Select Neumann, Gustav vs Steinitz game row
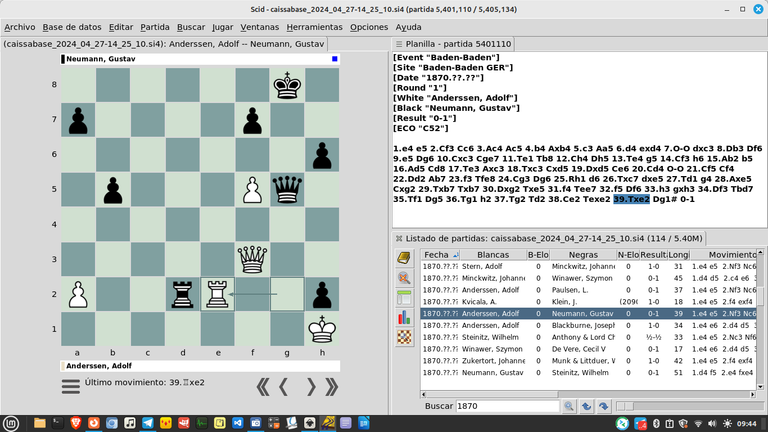Viewport: 768px width, 432px height. coord(588,373)
